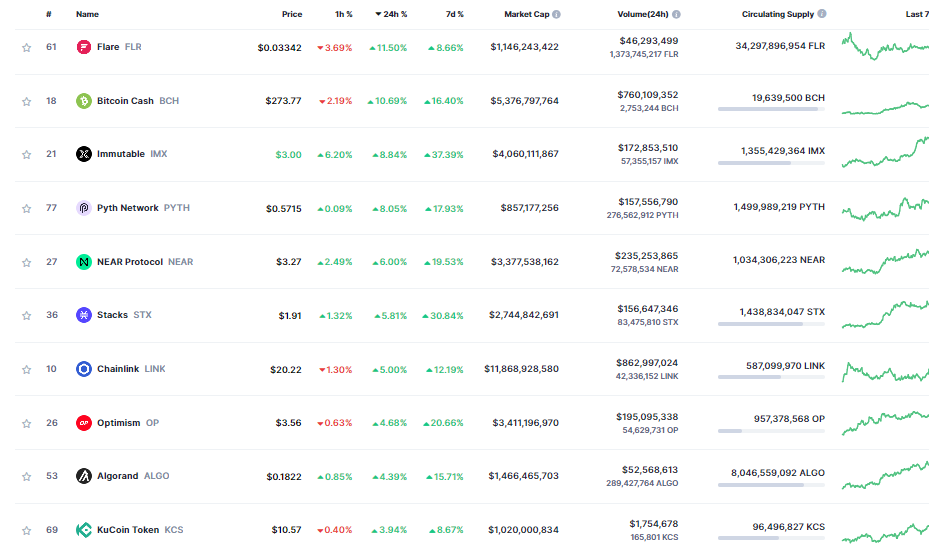
Task: Click Flare's 24h volume $46,293,499
Action: click(x=648, y=41)
